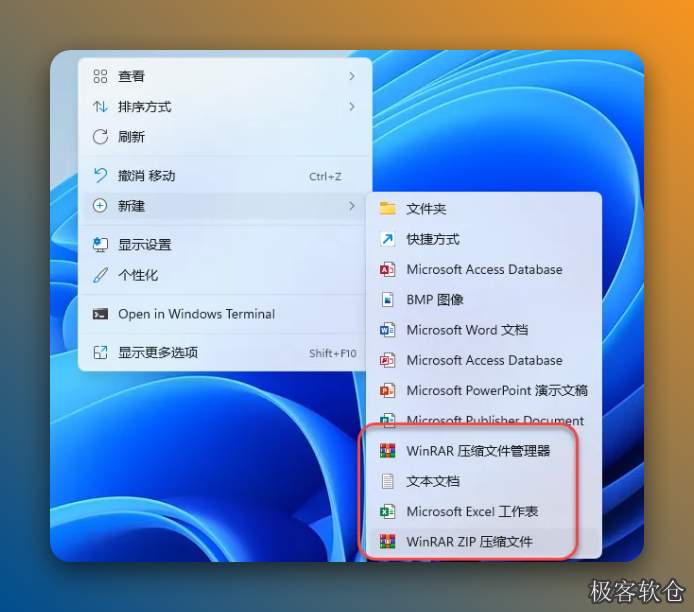Click the Word icon for Microsoft Word 文档

[x=388, y=330]
